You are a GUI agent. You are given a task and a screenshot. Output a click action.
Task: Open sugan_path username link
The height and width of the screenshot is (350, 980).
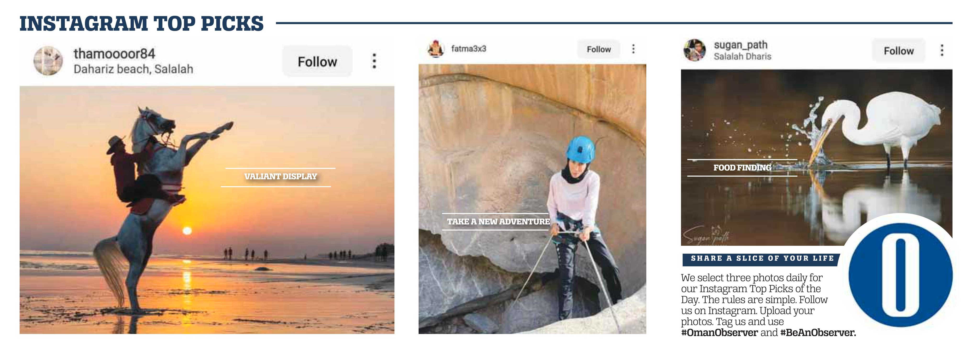(741, 45)
